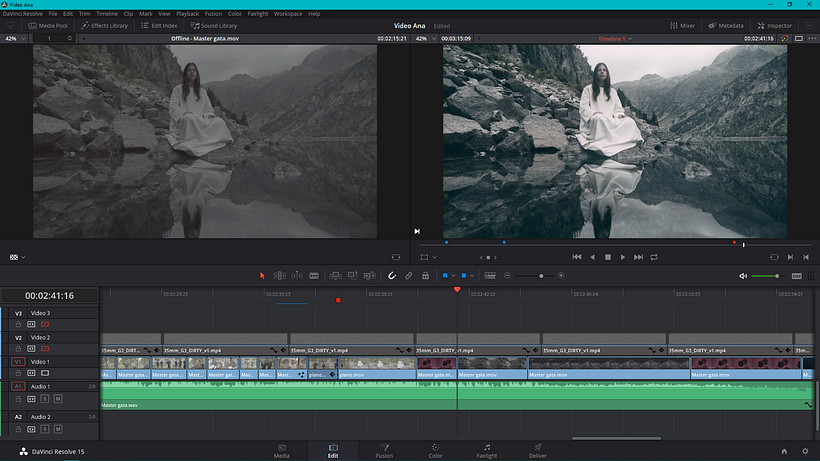820x461 pixels.
Task: Lock the Video 3 track
Action: click(x=18, y=325)
